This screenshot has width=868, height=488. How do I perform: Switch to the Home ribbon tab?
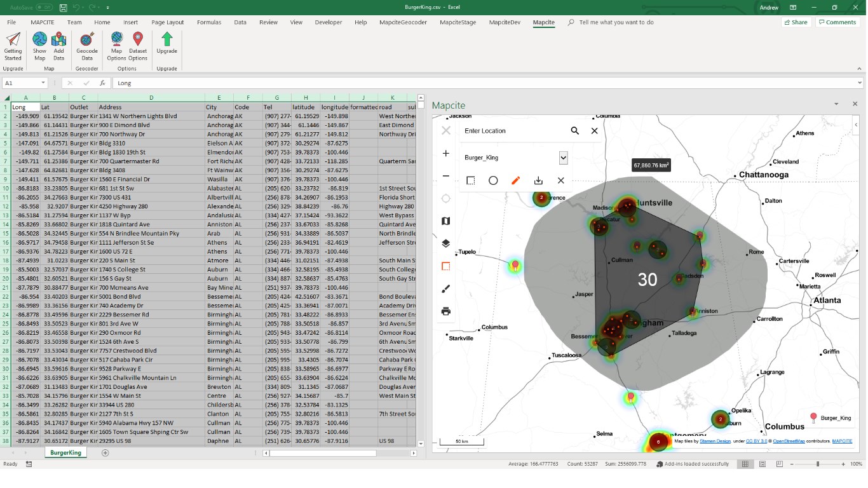[x=102, y=22]
